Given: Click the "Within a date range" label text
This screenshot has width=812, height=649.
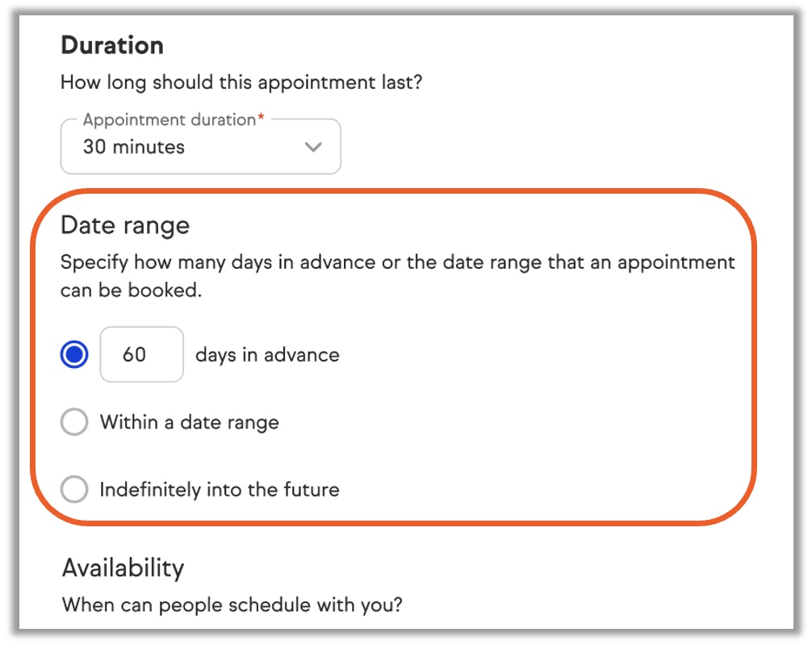Looking at the screenshot, I should click(x=190, y=422).
